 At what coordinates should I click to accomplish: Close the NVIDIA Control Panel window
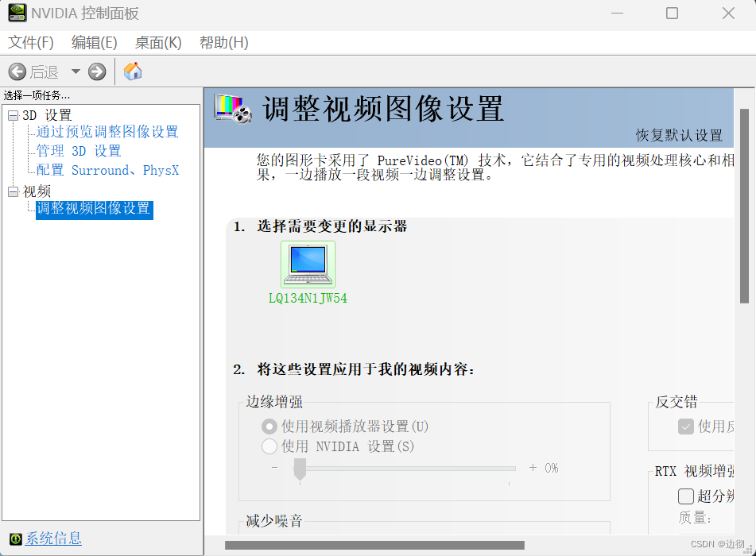point(728,13)
